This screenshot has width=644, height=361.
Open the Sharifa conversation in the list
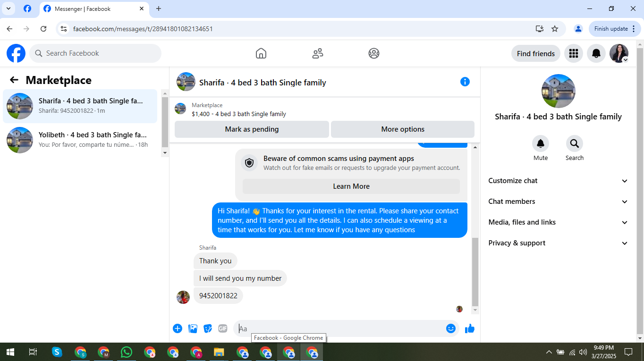point(80,106)
